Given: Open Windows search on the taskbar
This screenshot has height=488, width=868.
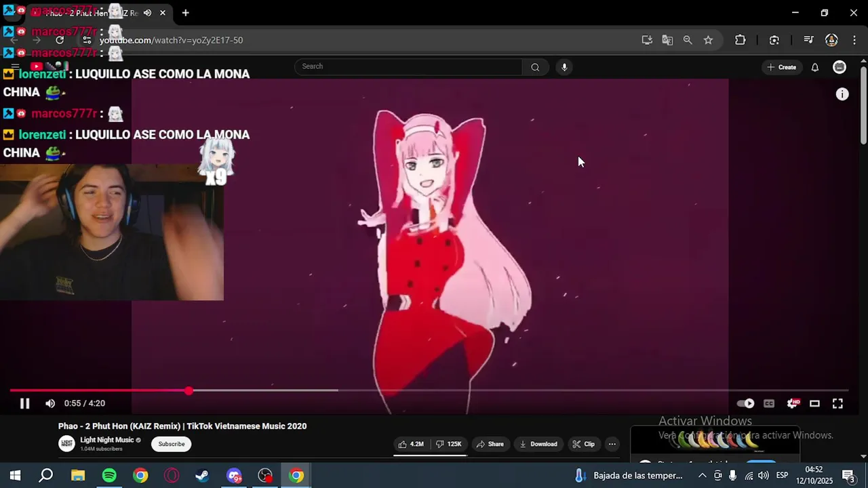Looking at the screenshot, I should (46, 476).
